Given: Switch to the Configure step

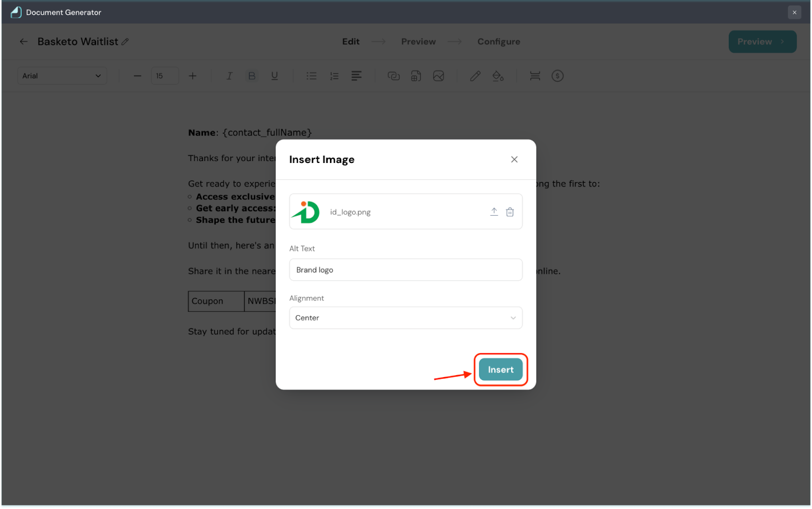Looking at the screenshot, I should click(498, 42).
